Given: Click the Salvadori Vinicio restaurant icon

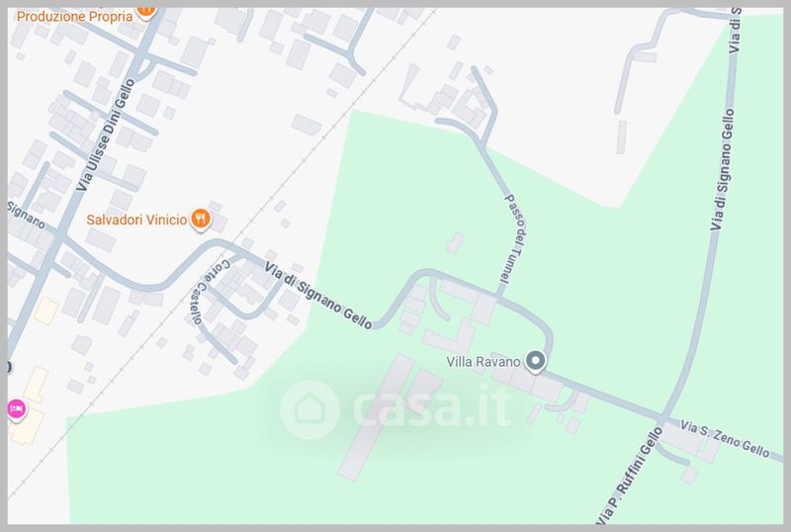Looking at the screenshot, I should pyautogui.click(x=201, y=221).
